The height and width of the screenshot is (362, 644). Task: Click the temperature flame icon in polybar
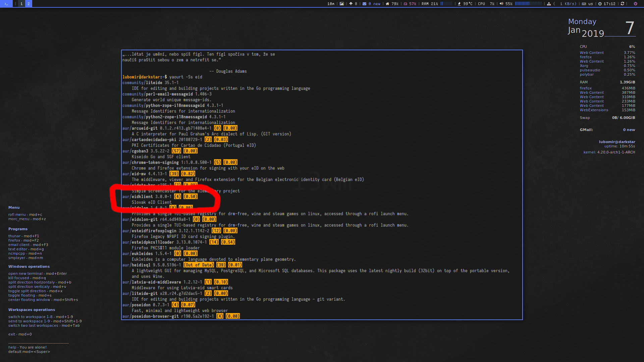click(459, 4)
